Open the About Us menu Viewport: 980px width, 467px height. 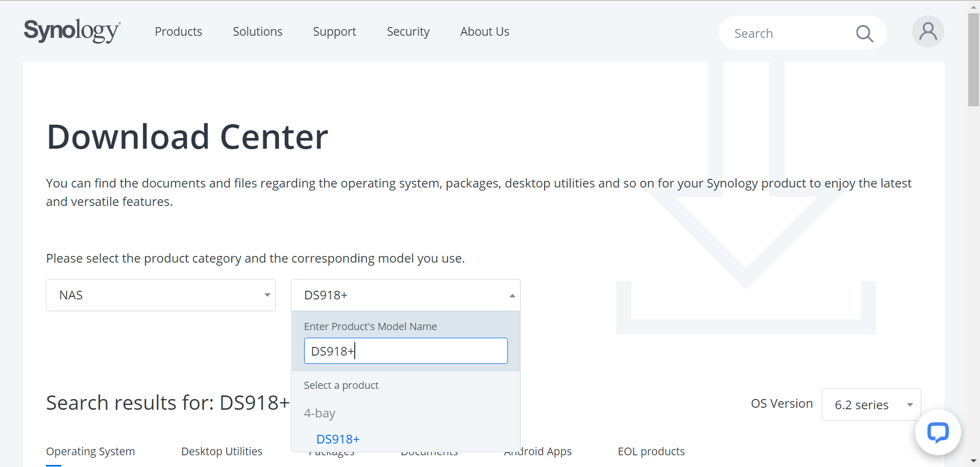(484, 31)
